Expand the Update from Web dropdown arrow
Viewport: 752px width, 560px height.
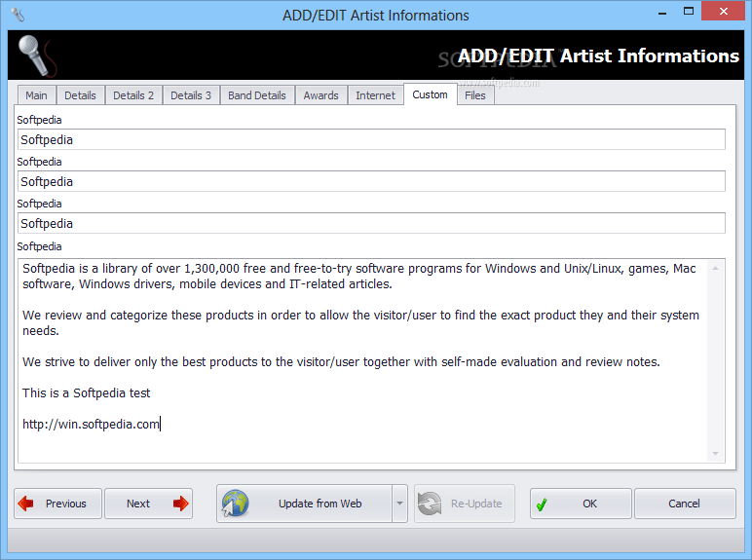coord(399,504)
